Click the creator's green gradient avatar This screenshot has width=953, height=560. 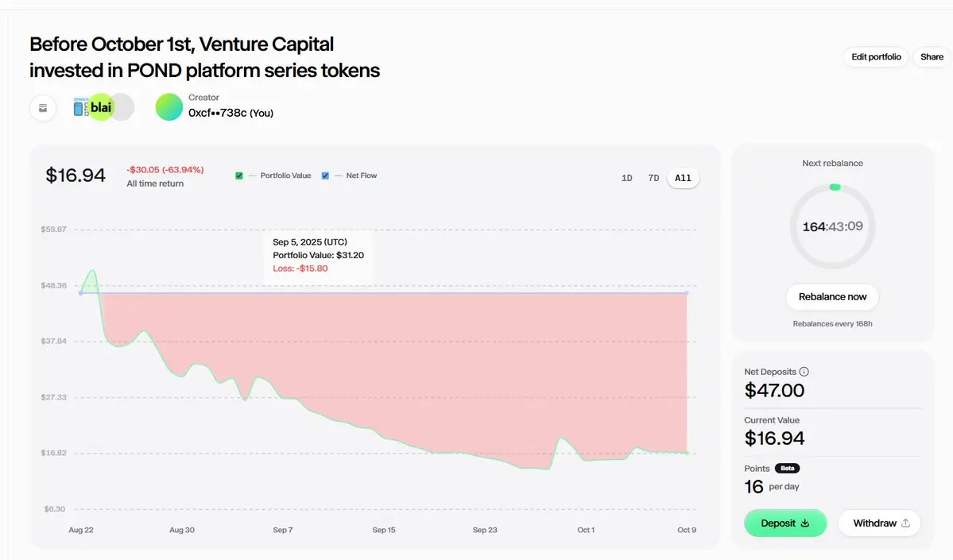point(169,107)
